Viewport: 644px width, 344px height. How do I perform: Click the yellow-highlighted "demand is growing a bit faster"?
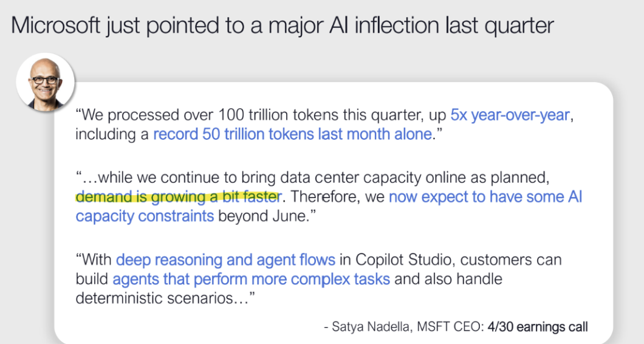(x=177, y=197)
